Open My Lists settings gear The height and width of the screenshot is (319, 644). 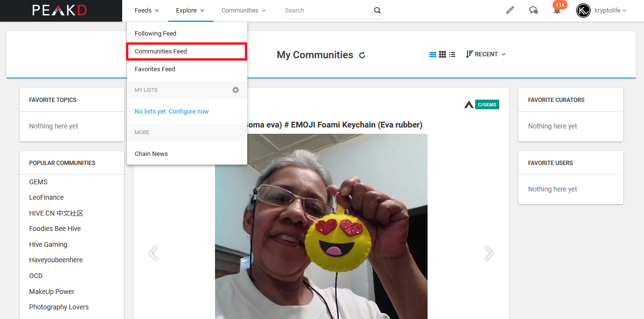coord(235,90)
